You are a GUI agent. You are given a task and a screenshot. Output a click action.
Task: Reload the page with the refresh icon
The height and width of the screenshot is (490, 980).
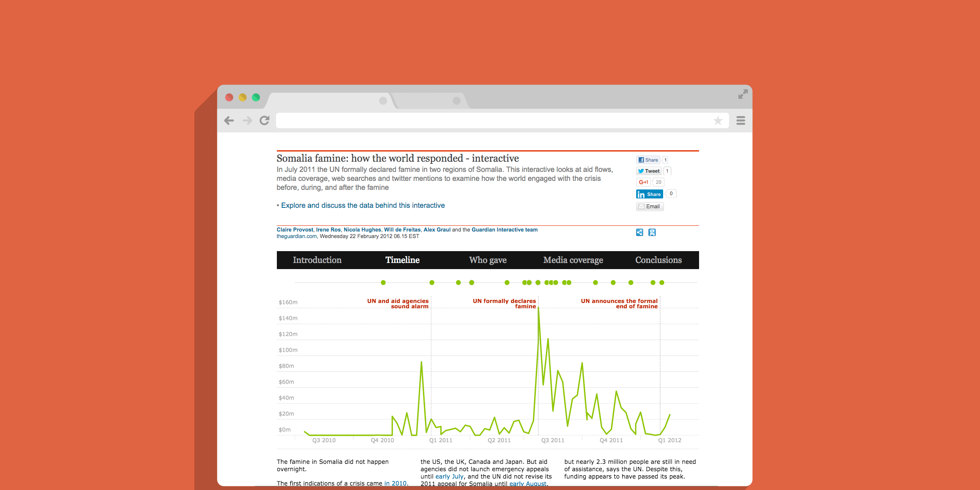[x=265, y=120]
